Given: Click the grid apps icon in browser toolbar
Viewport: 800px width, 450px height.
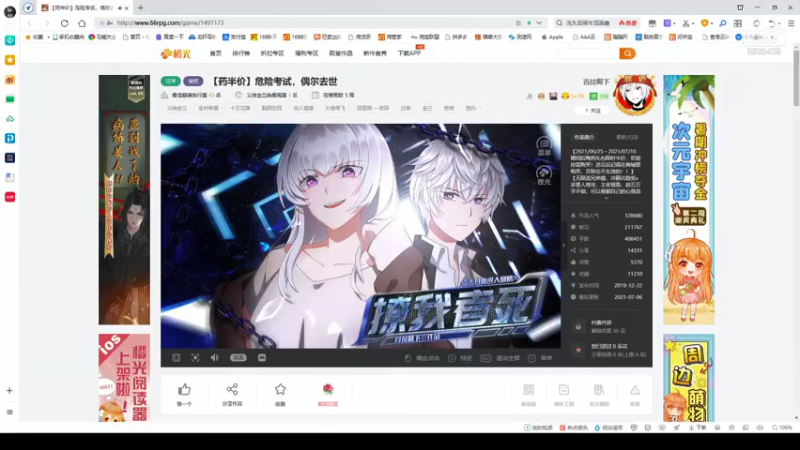Looking at the screenshot, I should (x=738, y=23).
